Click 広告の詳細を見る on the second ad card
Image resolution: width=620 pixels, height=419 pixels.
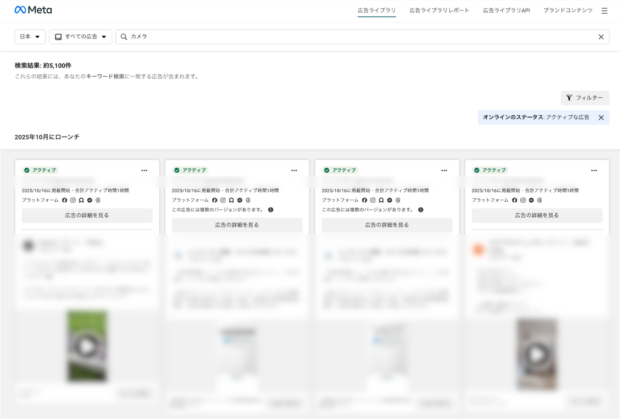coord(237,225)
